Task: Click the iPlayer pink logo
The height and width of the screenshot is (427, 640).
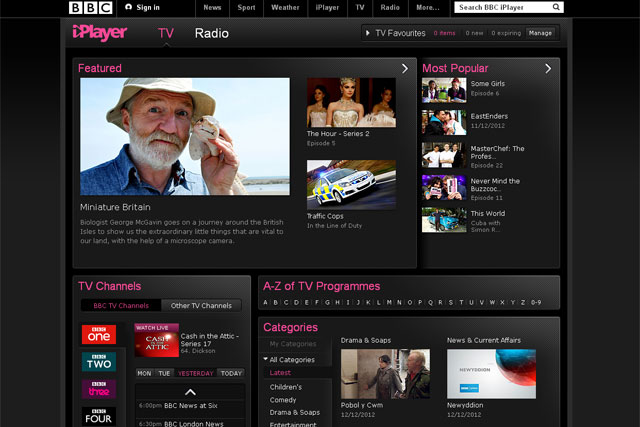Action: click(100, 33)
